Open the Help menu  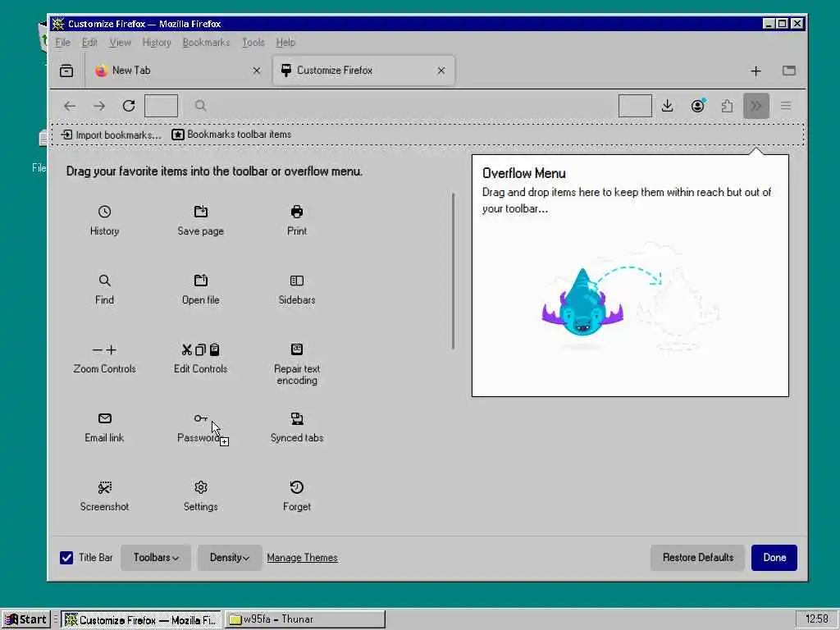click(x=285, y=43)
